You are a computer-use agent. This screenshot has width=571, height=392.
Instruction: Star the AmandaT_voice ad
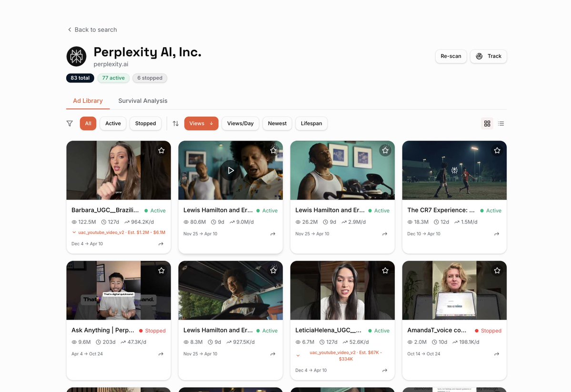(497, 271)
